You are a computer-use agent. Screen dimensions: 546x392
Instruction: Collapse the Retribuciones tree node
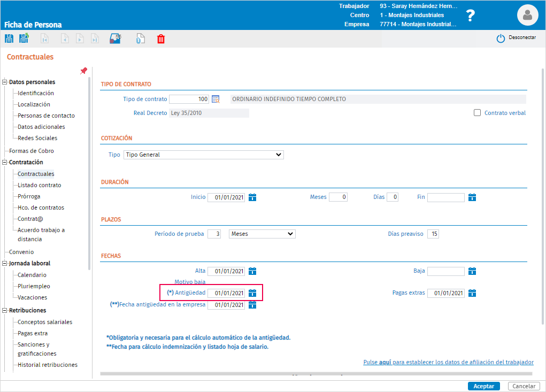point(5,311)
